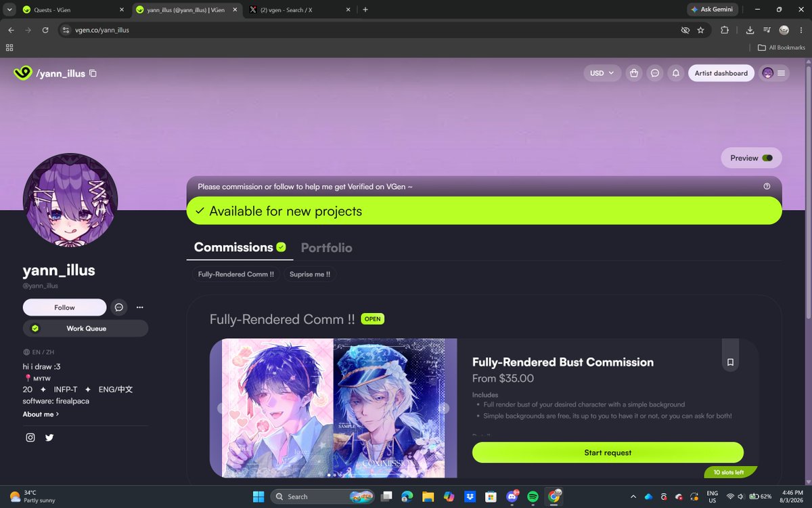Open the user avatar hamburger menu
This screenshot has height=508, width=812.
(774, 73)
